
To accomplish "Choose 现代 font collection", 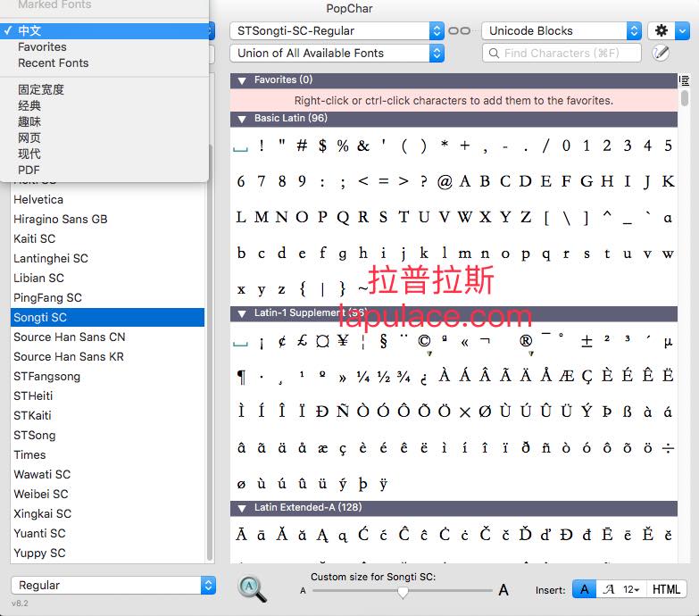I will coord(104,154).
